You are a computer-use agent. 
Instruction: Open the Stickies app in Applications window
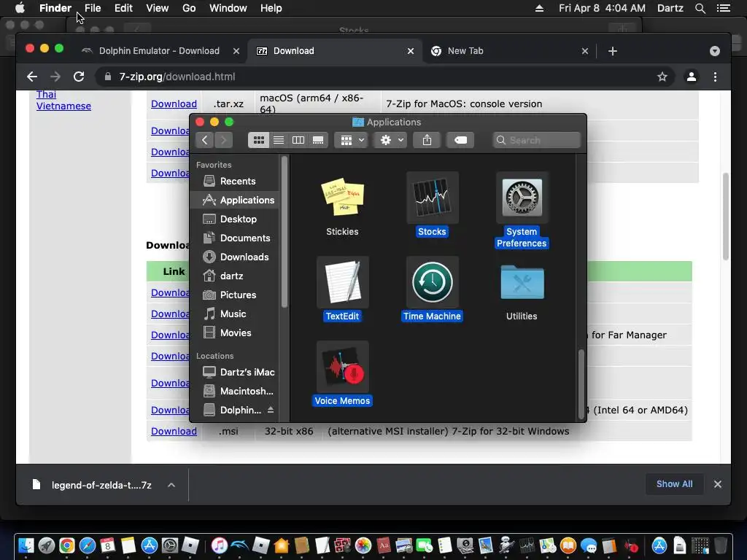tap(342, 197)
